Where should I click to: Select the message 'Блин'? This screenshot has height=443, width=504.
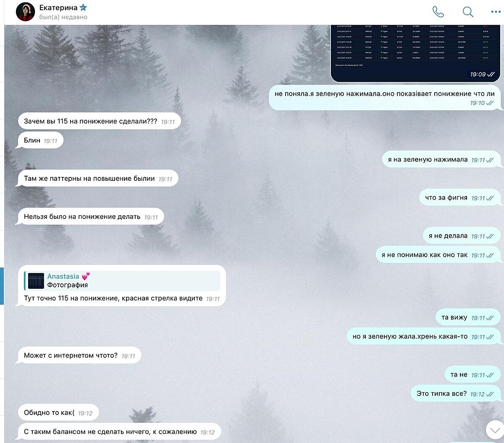[41, 140]
